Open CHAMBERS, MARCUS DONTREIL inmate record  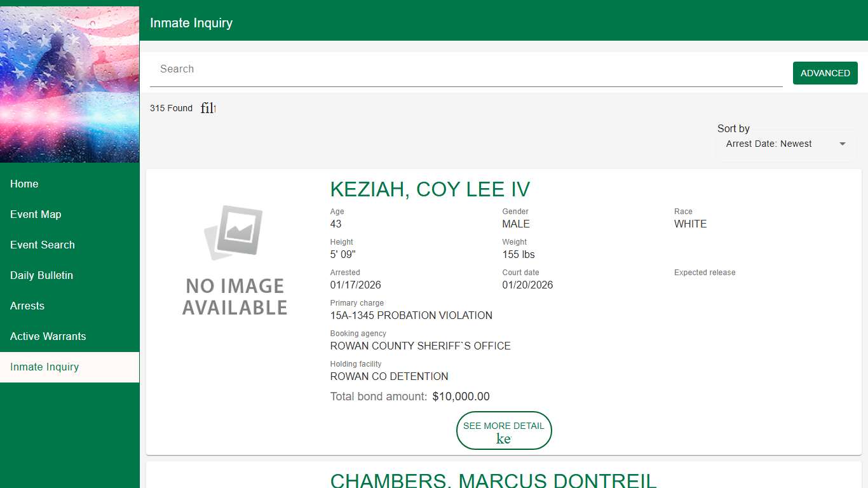click(491, 480)
